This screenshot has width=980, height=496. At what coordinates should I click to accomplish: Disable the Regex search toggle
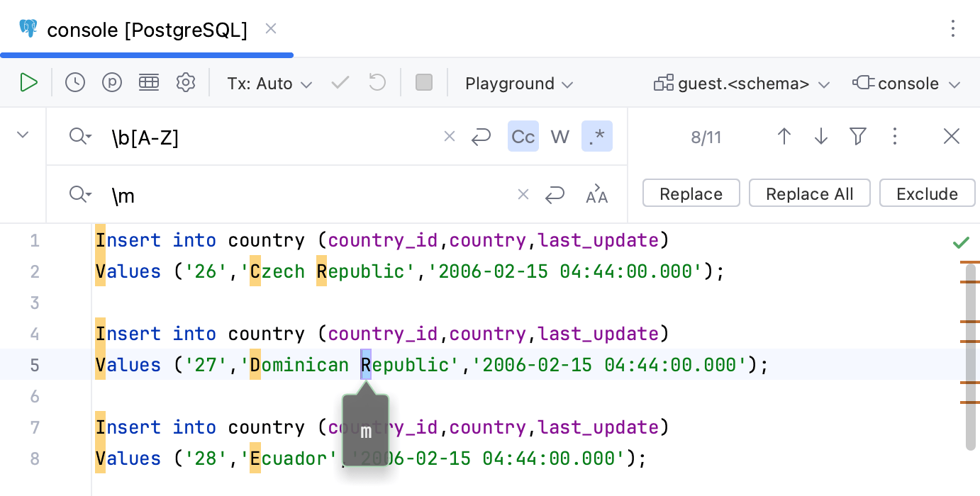597,136
